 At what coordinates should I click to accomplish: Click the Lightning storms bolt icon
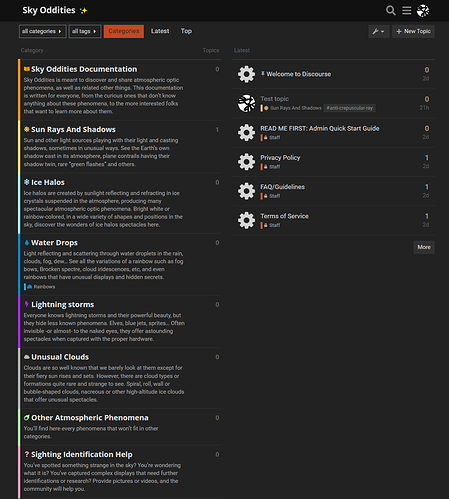pos(27,304)
